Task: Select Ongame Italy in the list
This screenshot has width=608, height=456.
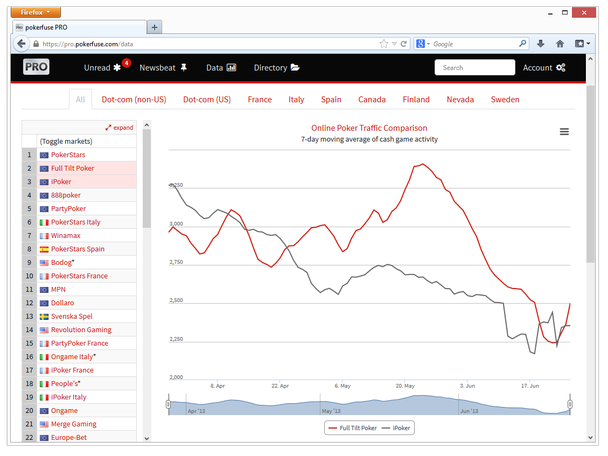Action: 79,357
